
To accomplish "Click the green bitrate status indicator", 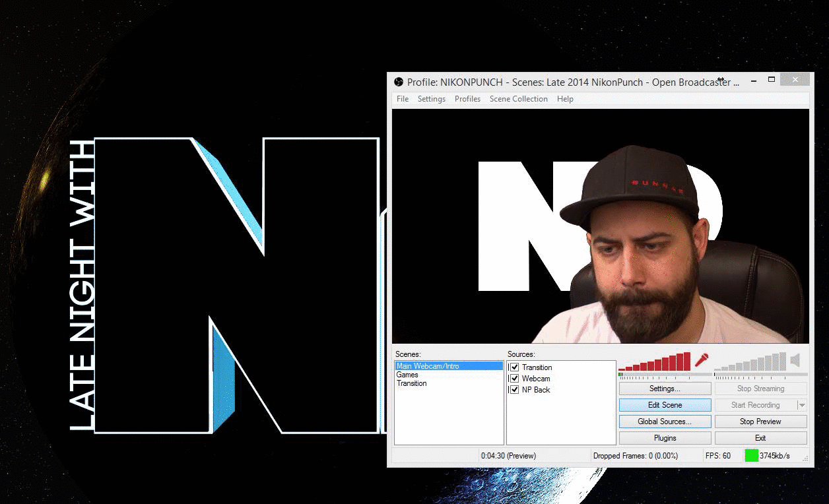I will click(751, 455).
